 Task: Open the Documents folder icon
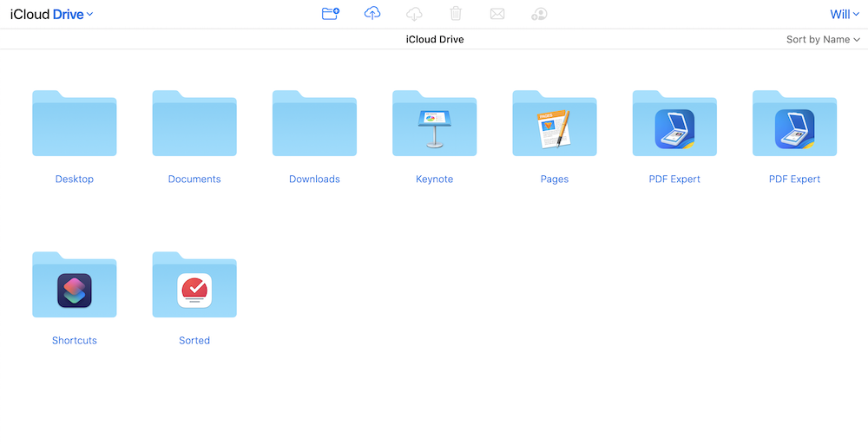[x=194, y=123]
